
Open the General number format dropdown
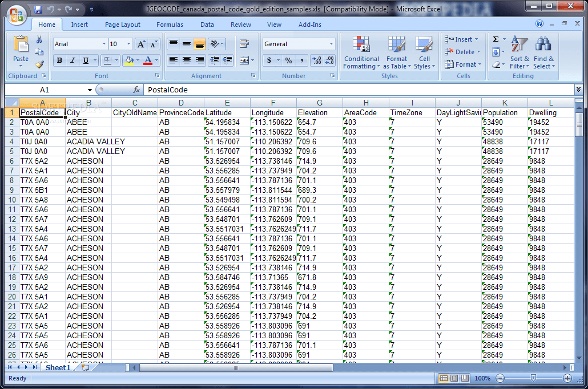[x=331, y=44]
